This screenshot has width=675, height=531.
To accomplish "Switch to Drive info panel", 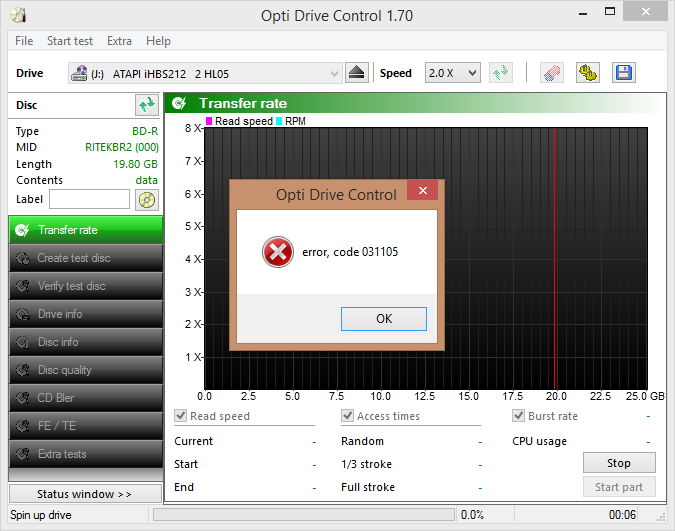I will tap(86, 314).
